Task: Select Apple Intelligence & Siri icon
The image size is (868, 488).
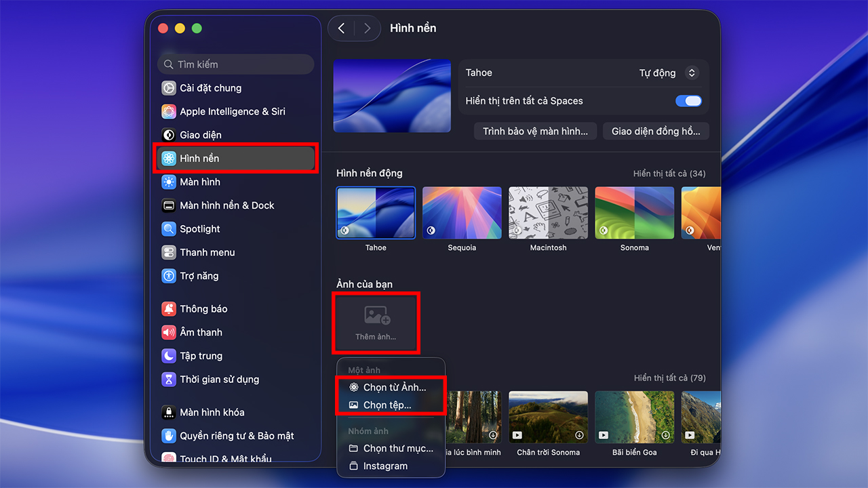Action: point(169,111)
